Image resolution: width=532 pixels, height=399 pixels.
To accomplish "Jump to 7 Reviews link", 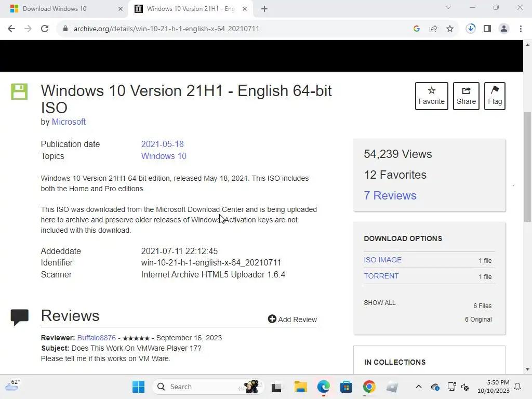I will click(x=390, y=196).
